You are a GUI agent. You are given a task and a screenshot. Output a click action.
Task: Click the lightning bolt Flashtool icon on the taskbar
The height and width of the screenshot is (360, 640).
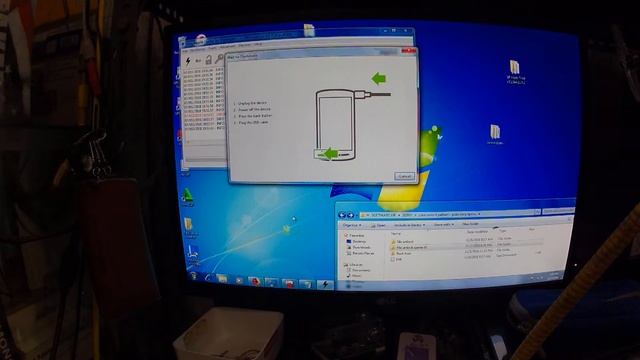325,284
